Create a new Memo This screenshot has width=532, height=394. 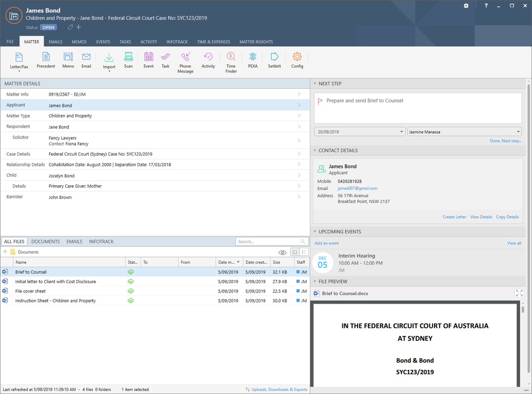click(x=68, y=60)
